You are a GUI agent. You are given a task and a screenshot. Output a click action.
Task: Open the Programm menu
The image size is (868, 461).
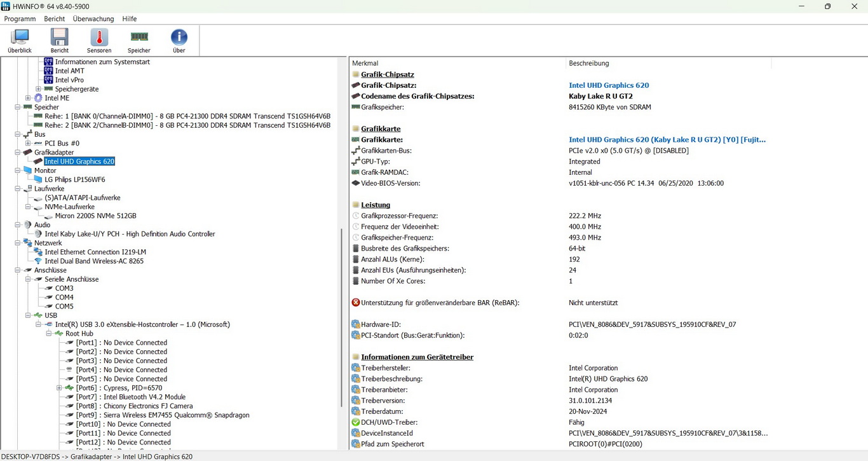(20, 19)
